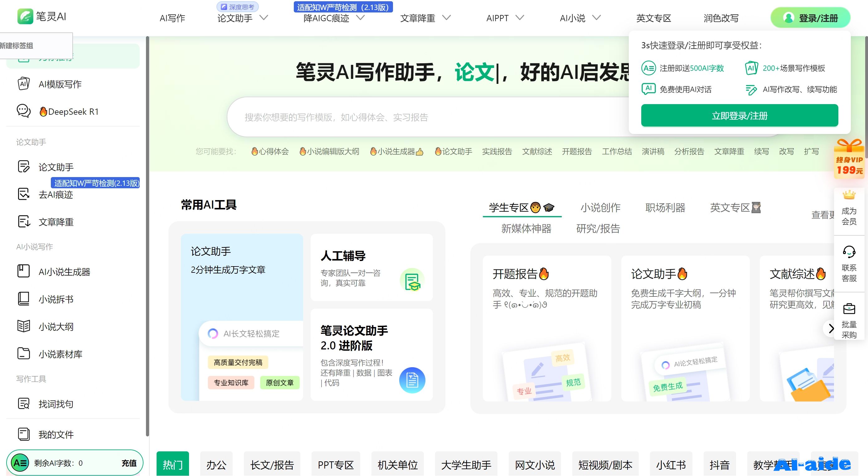Open the 论文助手 2分钟生成万字文章 card
The width and height of the screenshot is (868, 476).
(x=242, y=317)
